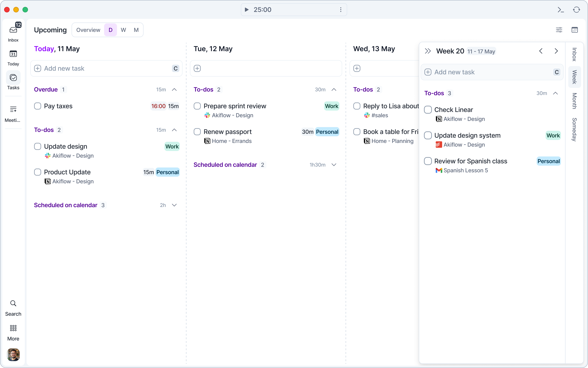Expand Tuesday's Scheduled on calendar chevron

pos(334,165)
